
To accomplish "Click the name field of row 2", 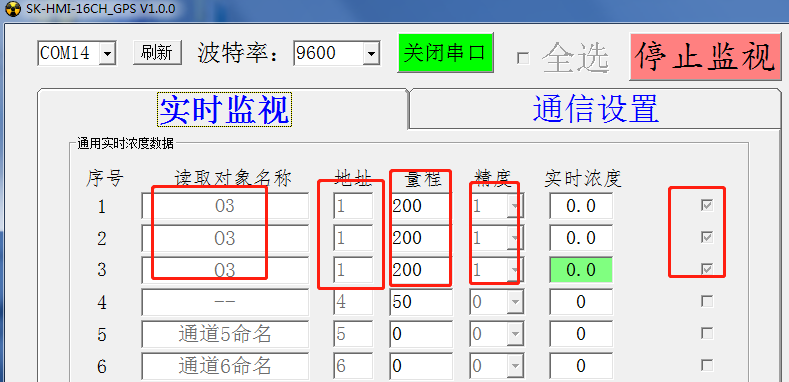I will pyautogui.click(x=225, y=238).
